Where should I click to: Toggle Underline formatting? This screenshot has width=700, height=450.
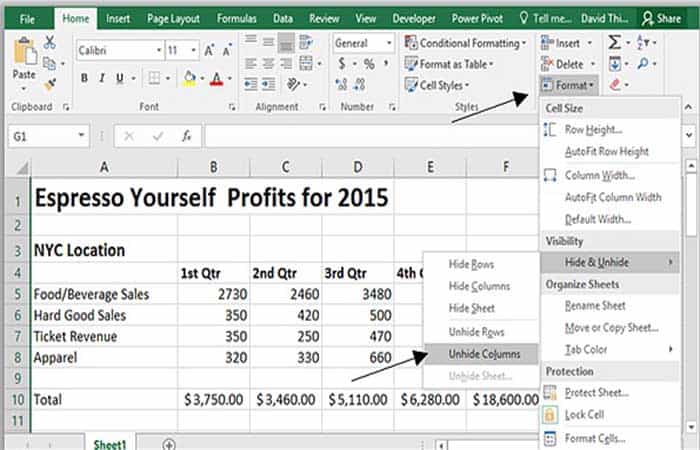pyautogui.click(x=120, y=79)
